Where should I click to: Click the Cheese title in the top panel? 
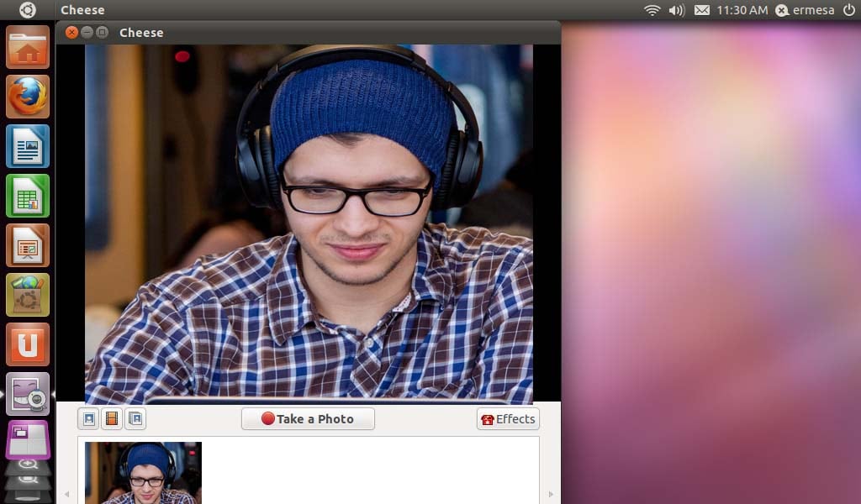click(82, 10)
